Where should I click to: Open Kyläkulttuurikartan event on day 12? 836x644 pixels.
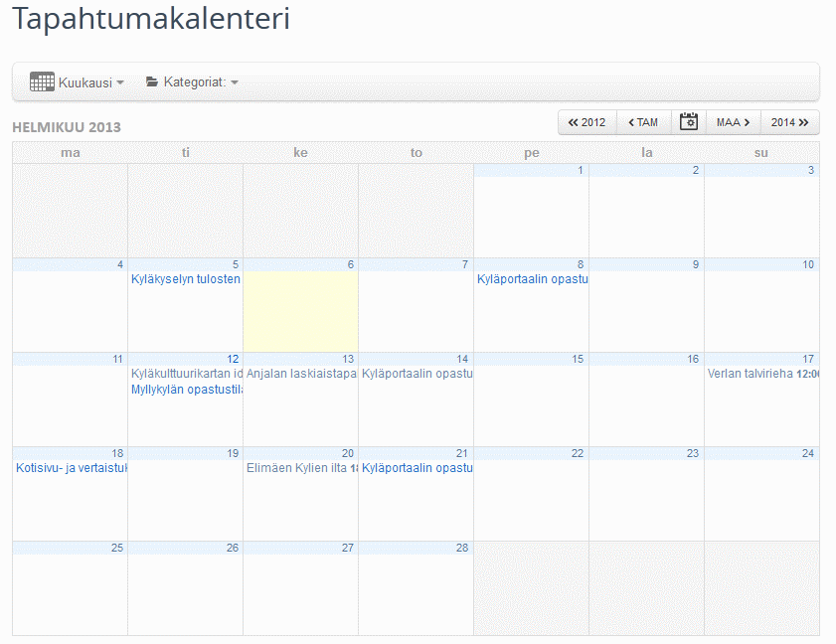click(x=187, y=374)
